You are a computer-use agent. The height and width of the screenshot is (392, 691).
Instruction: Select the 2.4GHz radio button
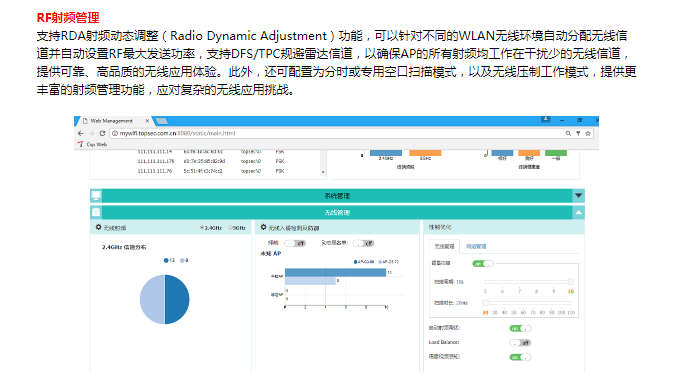tap(202, 228)
